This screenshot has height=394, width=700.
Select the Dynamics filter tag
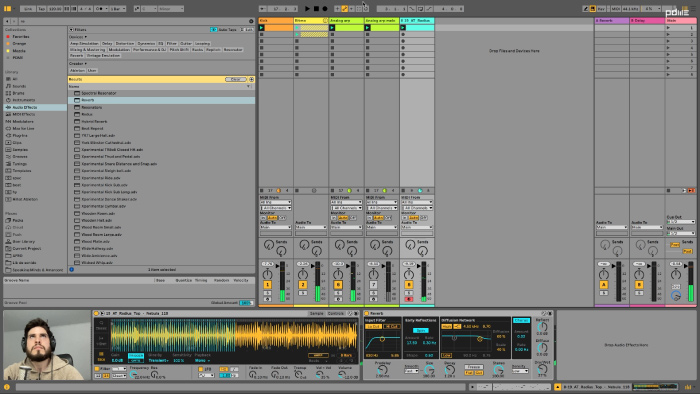[x=146, y=44]
